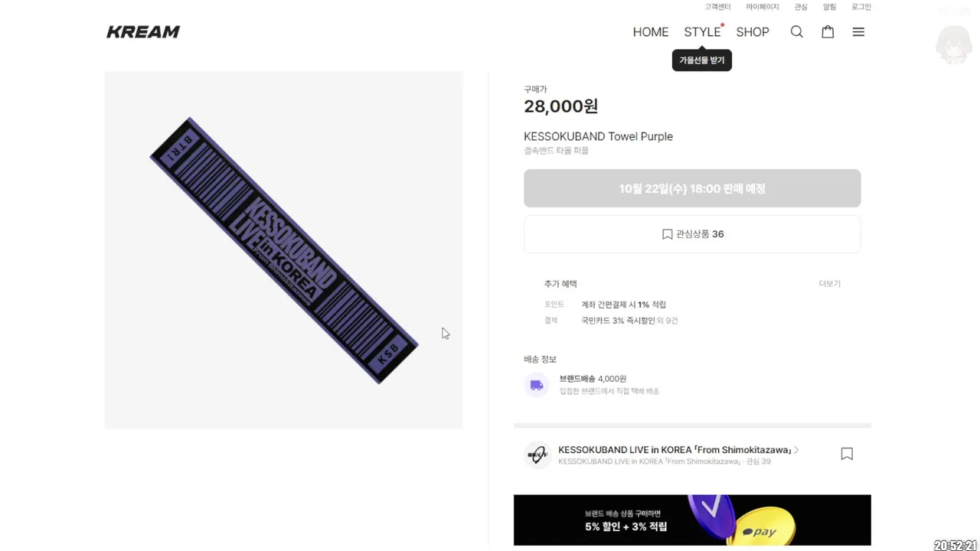Expand benefits with 더보기
Viewport: 980px width, 551px height.
pyautogui.click(x=829, y=284)
